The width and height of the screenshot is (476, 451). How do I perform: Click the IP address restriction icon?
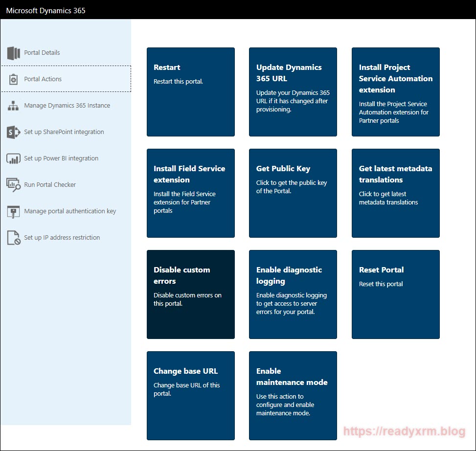point(13,238)
